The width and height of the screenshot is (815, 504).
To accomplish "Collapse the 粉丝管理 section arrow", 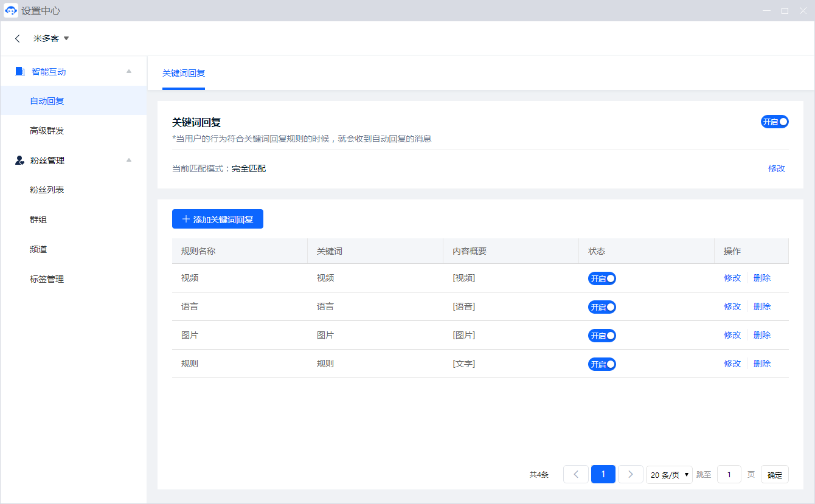I will tap(128, 160).
